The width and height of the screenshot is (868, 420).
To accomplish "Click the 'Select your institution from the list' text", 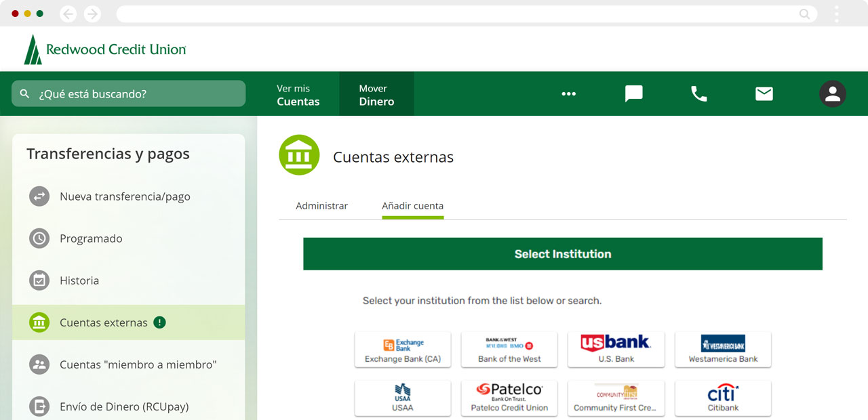I will pyautogui.click(x=482, y=301).
